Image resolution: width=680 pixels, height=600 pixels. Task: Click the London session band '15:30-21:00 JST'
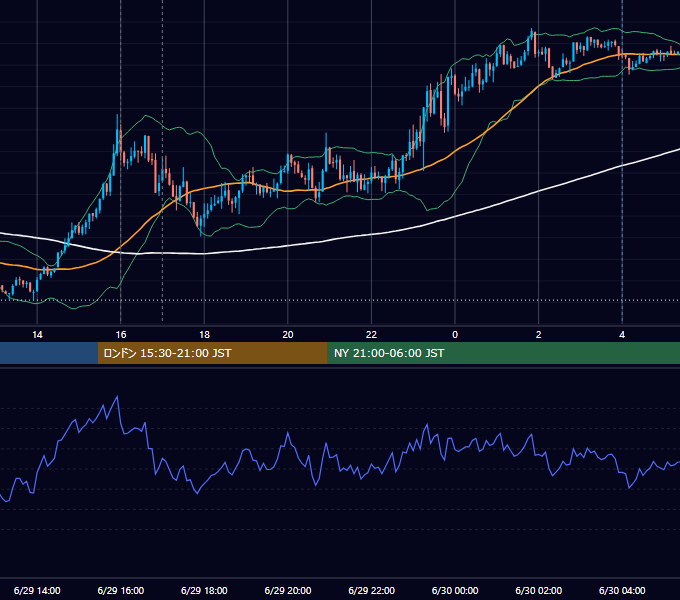[212, 353]
